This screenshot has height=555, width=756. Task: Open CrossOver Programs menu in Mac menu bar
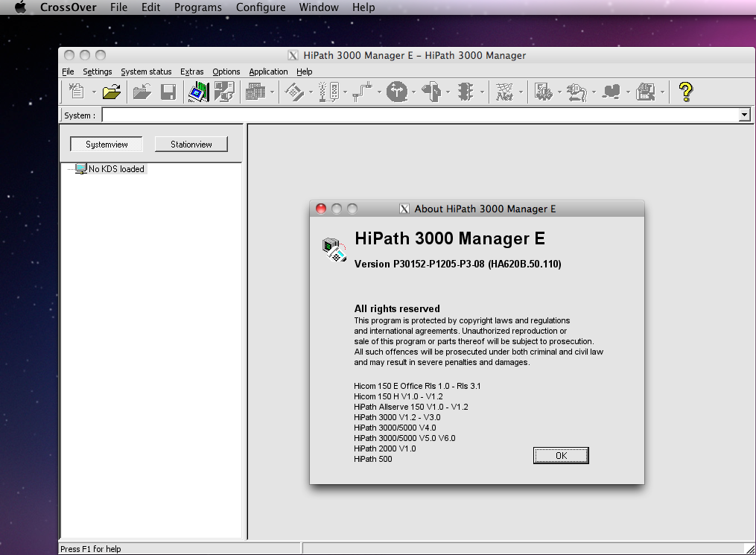click(x=198, y=7)
